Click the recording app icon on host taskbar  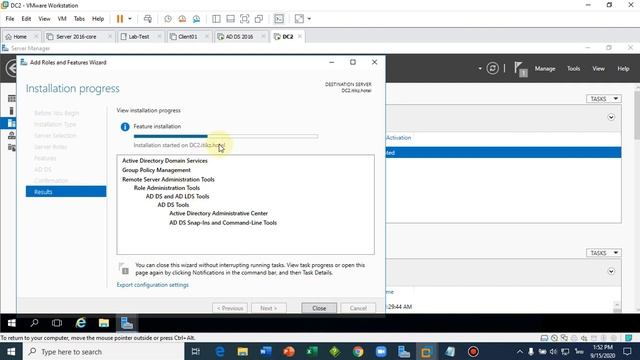473,352
